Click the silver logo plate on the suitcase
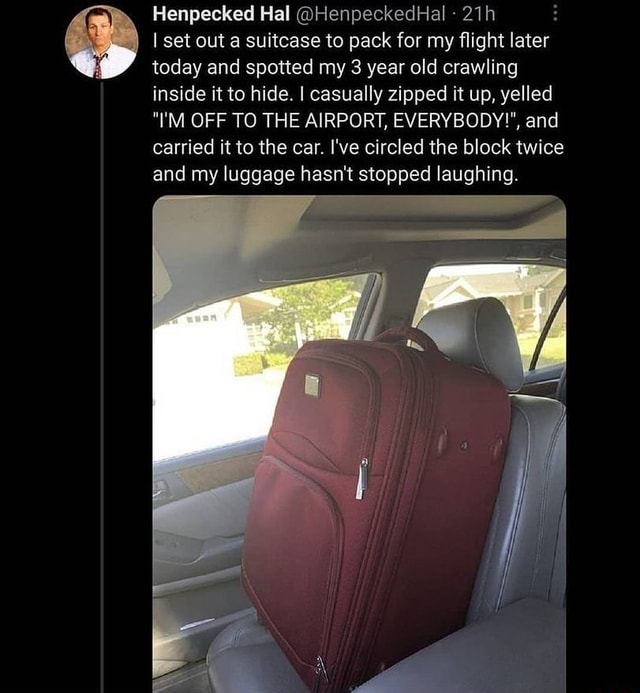The width and height of the screenshot is (640, 693). click(x=312, y=385)
